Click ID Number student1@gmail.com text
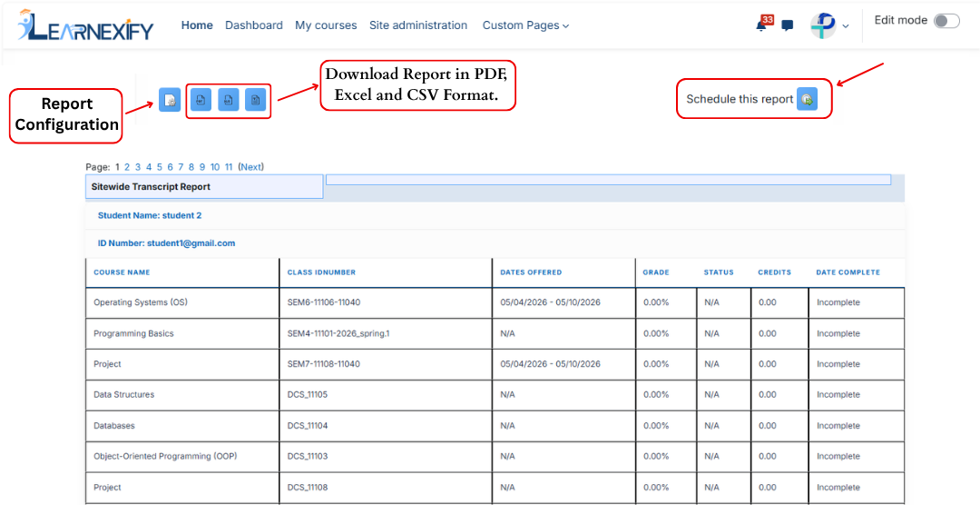980x514 pixels. click(166, 243)
